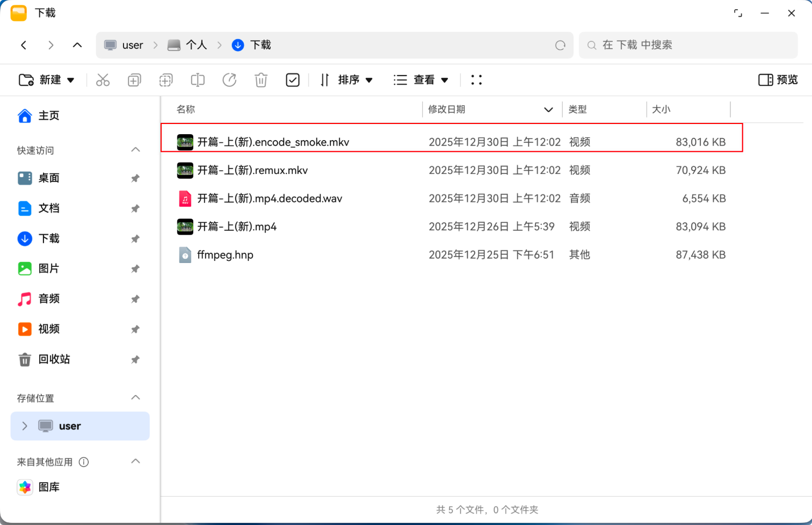Switch to grid view layout

click(x=476, y=79)
